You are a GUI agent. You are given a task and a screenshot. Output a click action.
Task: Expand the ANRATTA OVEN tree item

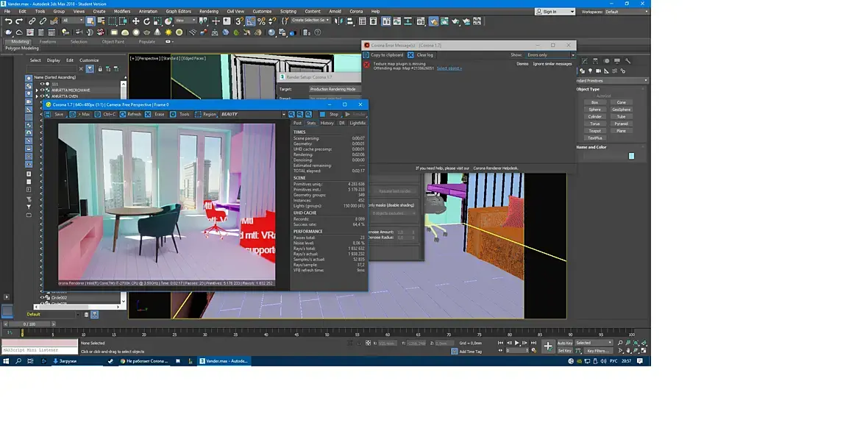tap(38, 96)
